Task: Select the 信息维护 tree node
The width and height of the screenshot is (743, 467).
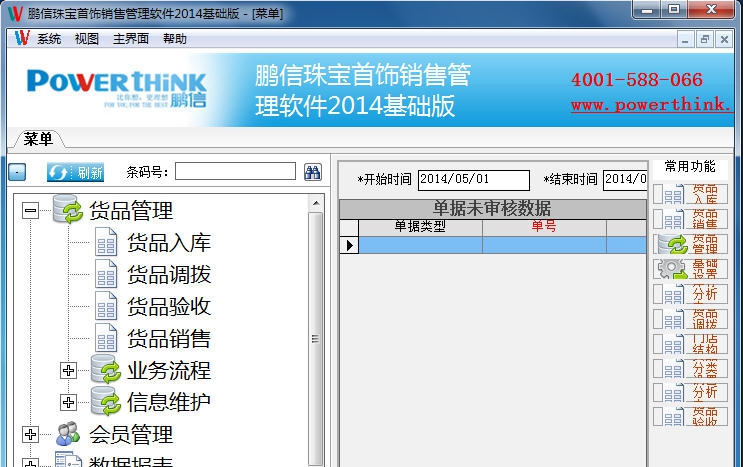Action: [169, 403]
